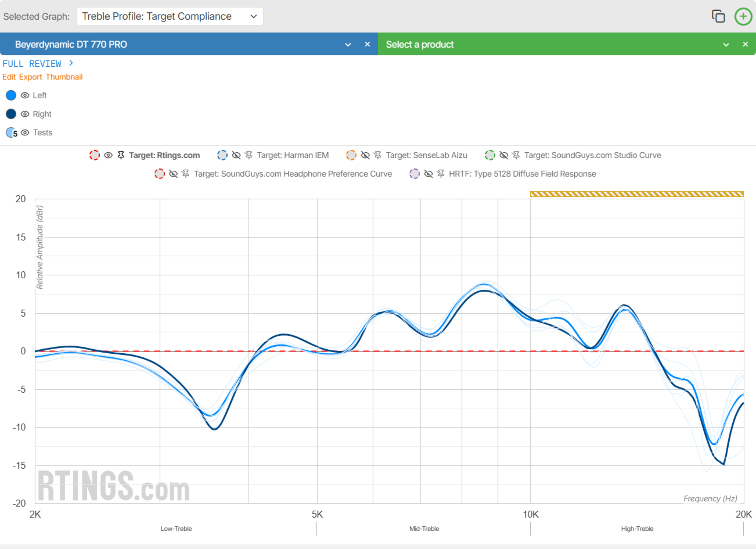Hide the Left channel curve
This screenshot has height=549, width=756.
[25, 95]
